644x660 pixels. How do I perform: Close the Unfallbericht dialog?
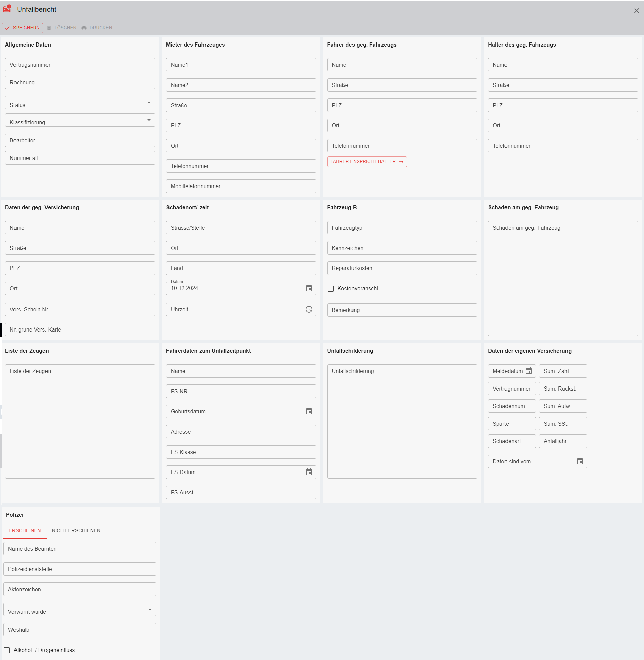pos(636,11)
